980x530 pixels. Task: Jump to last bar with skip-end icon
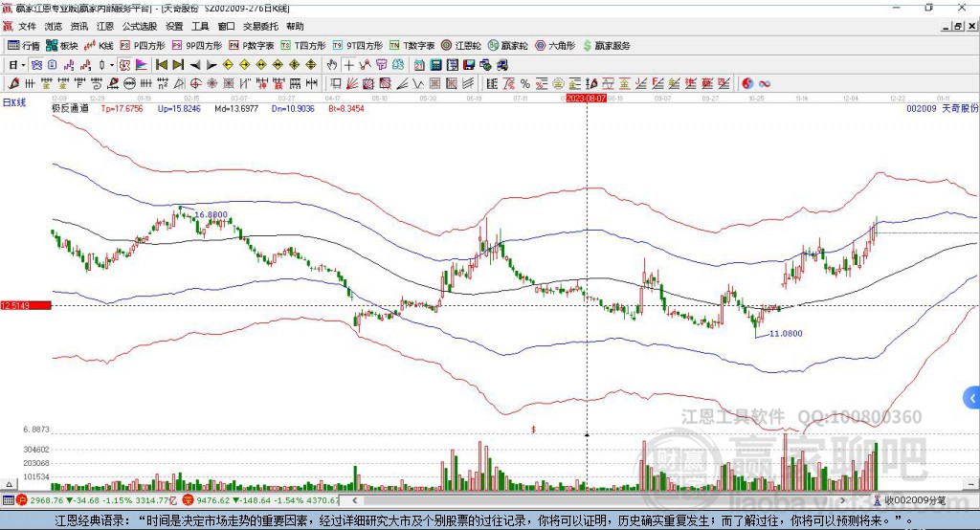(178, 65)
